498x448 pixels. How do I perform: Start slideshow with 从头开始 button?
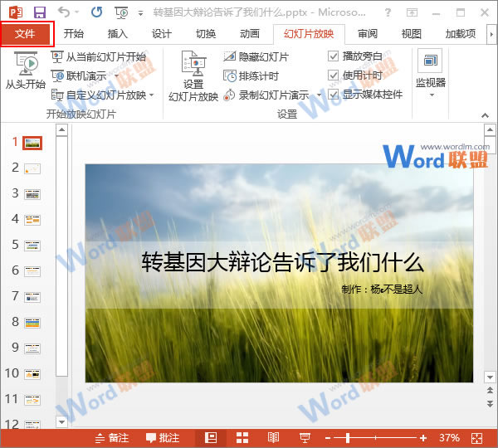point(26,71)
